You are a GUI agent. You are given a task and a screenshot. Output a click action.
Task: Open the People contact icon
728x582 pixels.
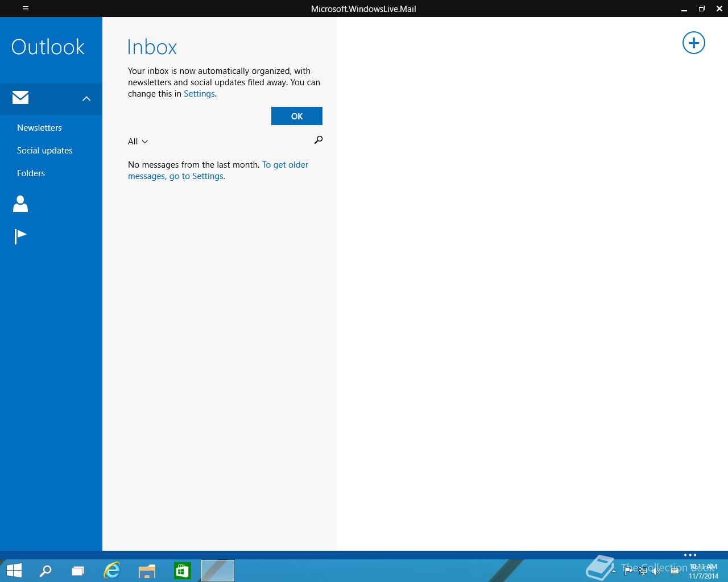(20, 203)
